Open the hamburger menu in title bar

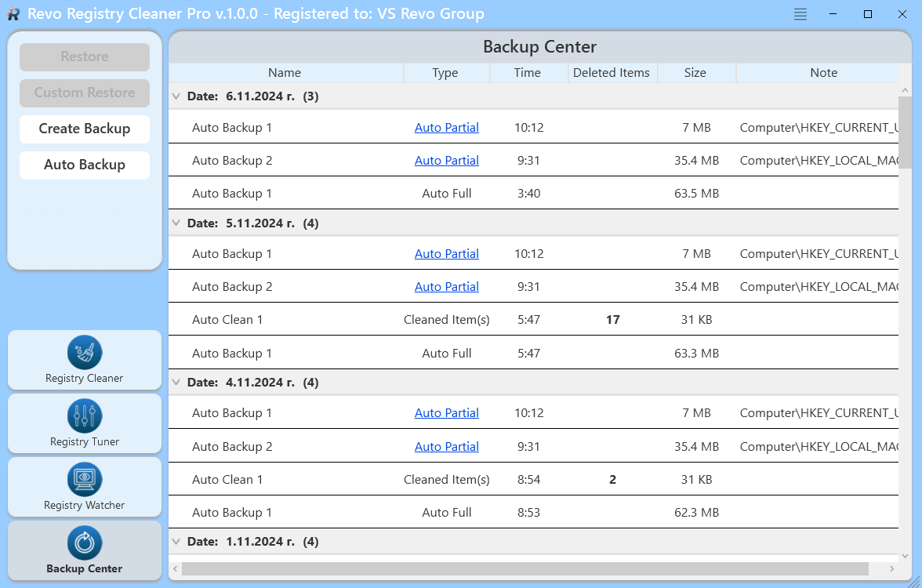800,14
